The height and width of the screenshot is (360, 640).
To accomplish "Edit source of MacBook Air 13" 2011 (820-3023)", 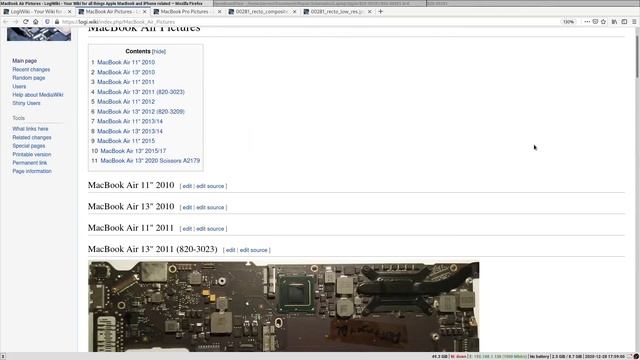I will pyautogui.click(x=253, y=250).
